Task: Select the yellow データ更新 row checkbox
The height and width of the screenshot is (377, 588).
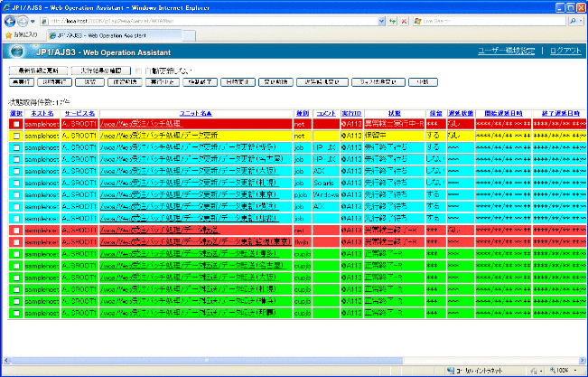Action: point(15,133)
